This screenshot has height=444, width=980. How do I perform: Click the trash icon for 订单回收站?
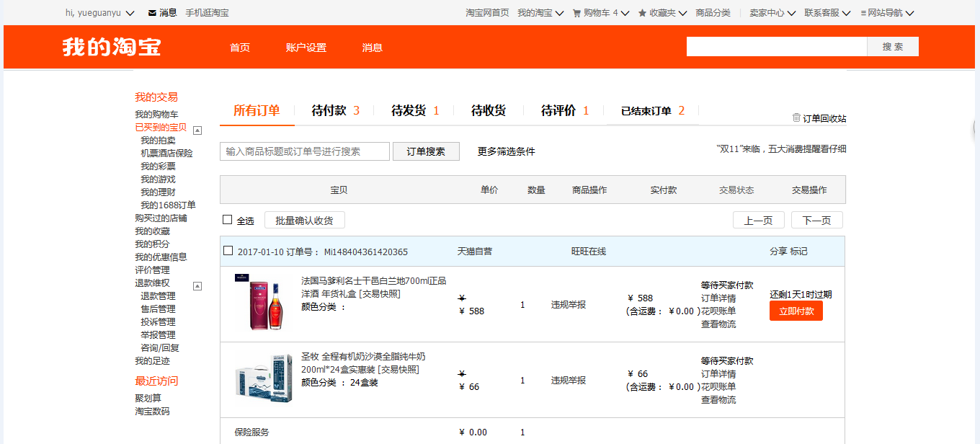point(796,117)
